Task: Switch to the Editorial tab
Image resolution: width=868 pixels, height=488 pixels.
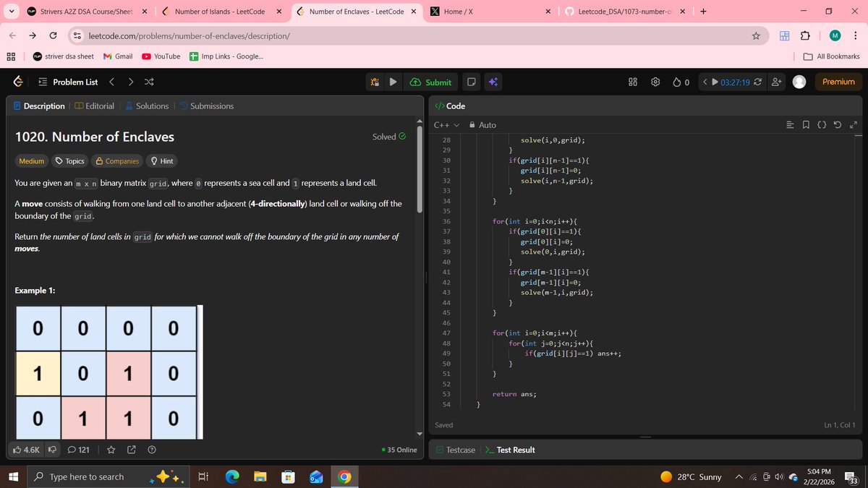Action: [94, 106]
